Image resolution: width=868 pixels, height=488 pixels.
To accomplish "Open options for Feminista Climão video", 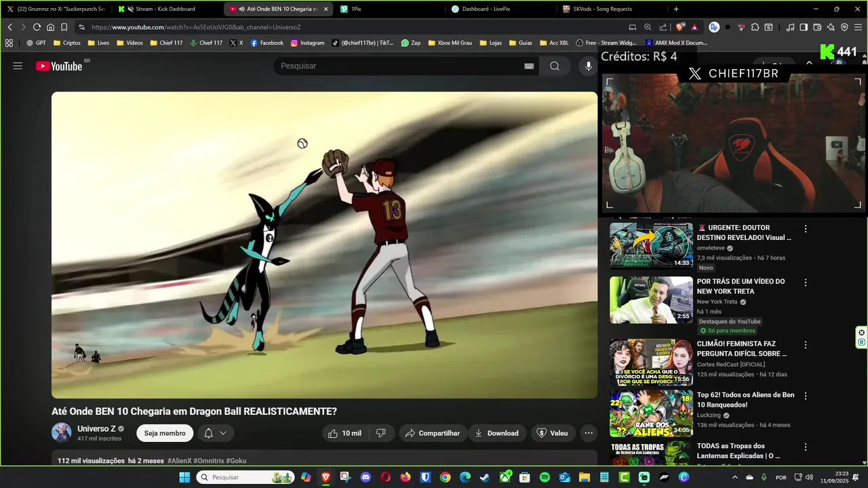I will tap(806, 345).
